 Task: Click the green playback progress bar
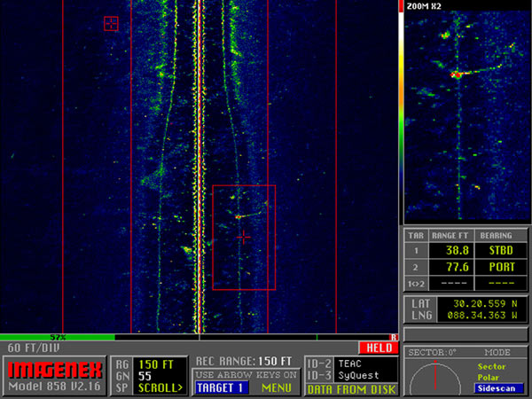[58, 337]
